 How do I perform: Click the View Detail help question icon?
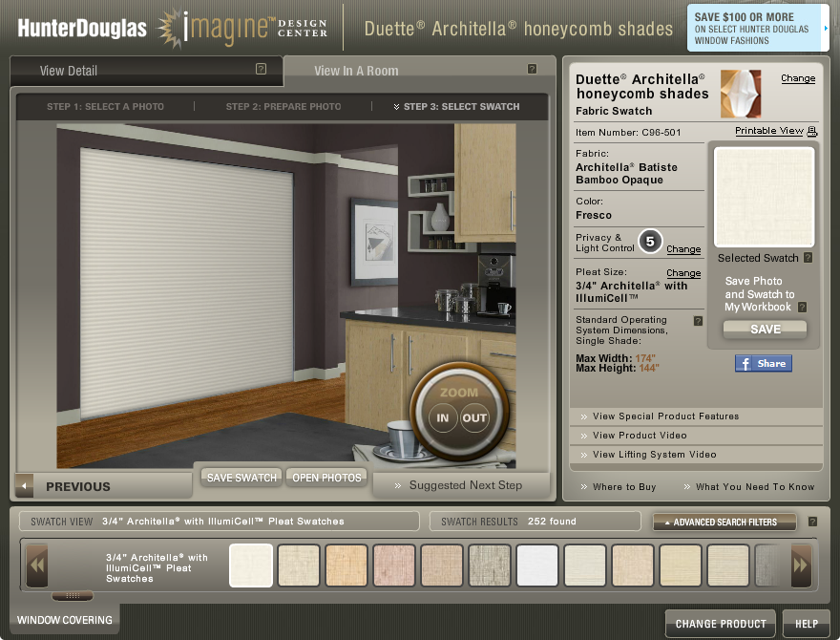pos(261,69)
